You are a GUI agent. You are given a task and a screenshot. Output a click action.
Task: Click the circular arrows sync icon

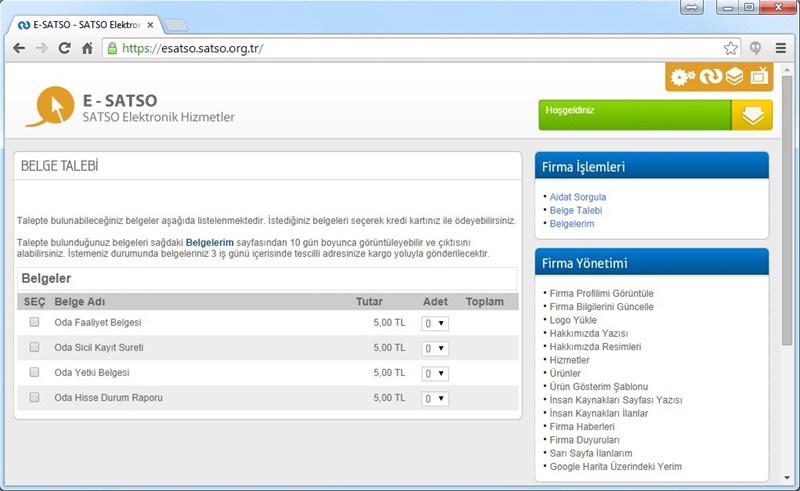710,77
